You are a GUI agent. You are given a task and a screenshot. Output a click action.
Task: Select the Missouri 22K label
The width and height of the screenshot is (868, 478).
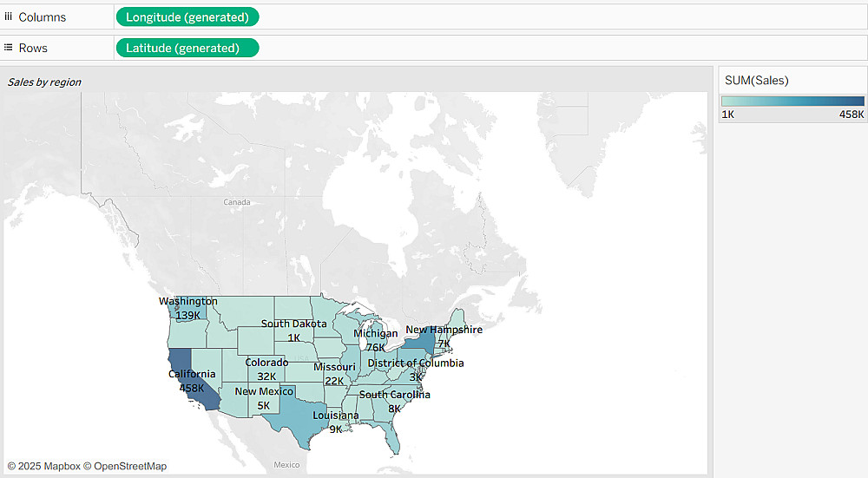pos(334,374)
